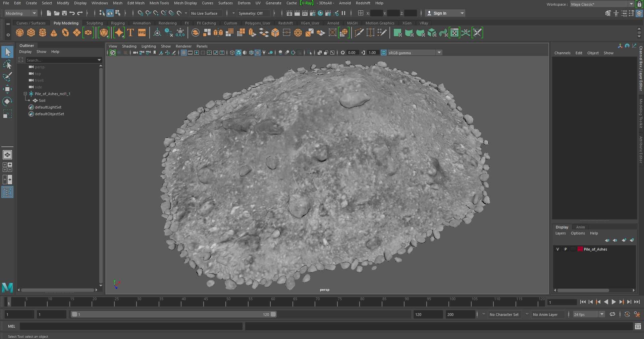Click the Redo arrow in status line
The width and height of the screenshot is (644, 339).
coord(80,13)
